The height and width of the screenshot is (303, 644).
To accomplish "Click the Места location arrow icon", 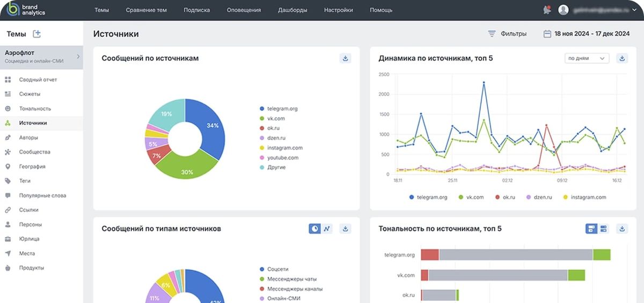I will pos(8,254).
